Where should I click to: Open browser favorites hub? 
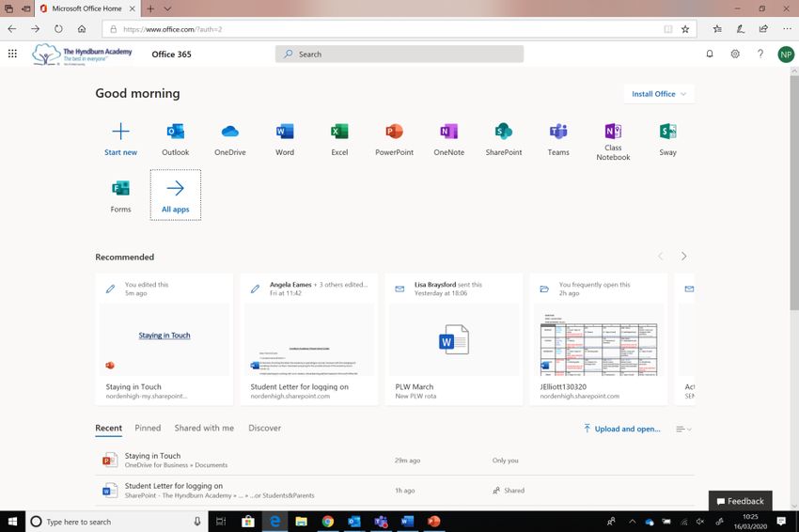717,29
